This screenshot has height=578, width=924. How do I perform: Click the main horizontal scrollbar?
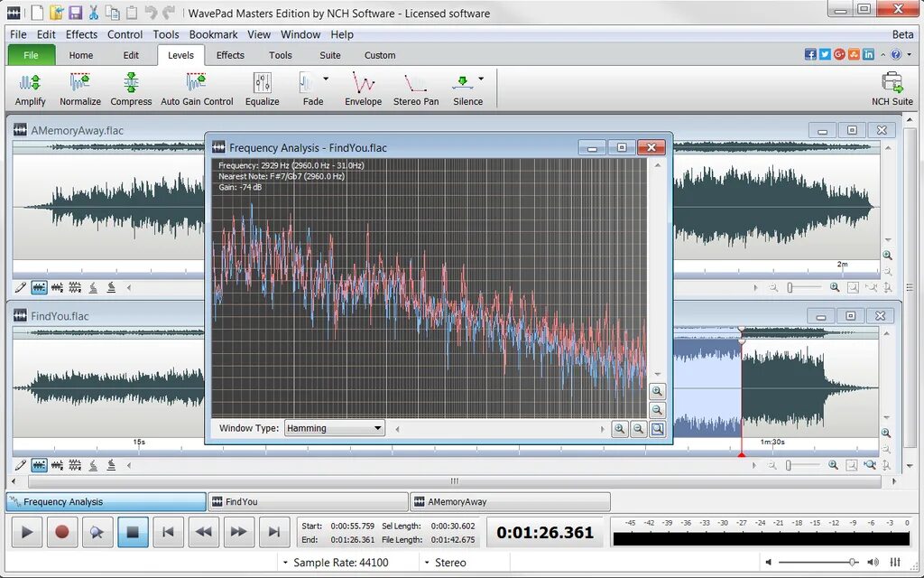click(x=454, y=480)
